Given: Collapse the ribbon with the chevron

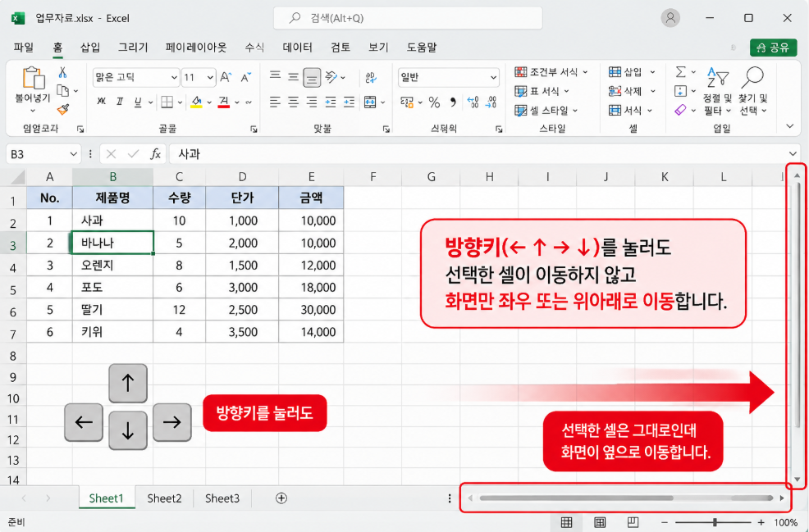Looking at the screenshot, I should point(789,126).
